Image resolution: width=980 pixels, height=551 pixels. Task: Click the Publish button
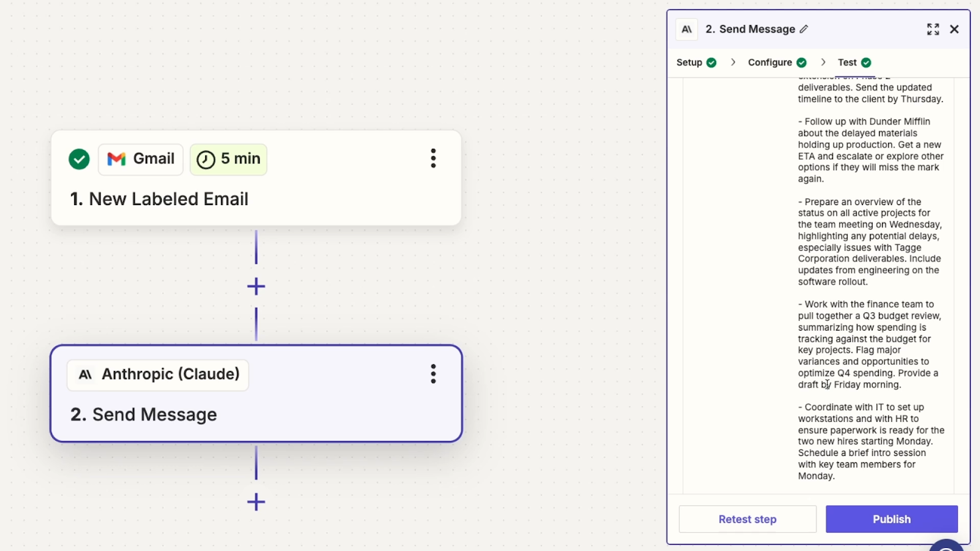pos(892,519)
